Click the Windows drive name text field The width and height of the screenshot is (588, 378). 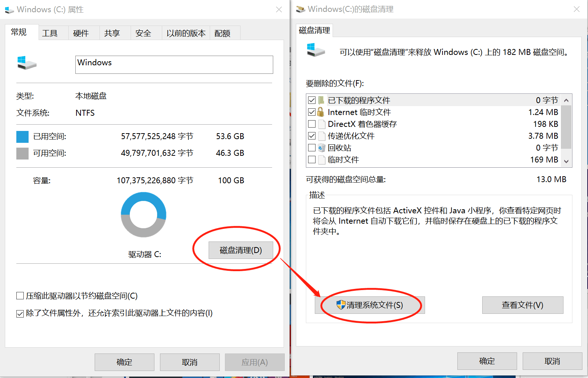(x=174, y=65)
